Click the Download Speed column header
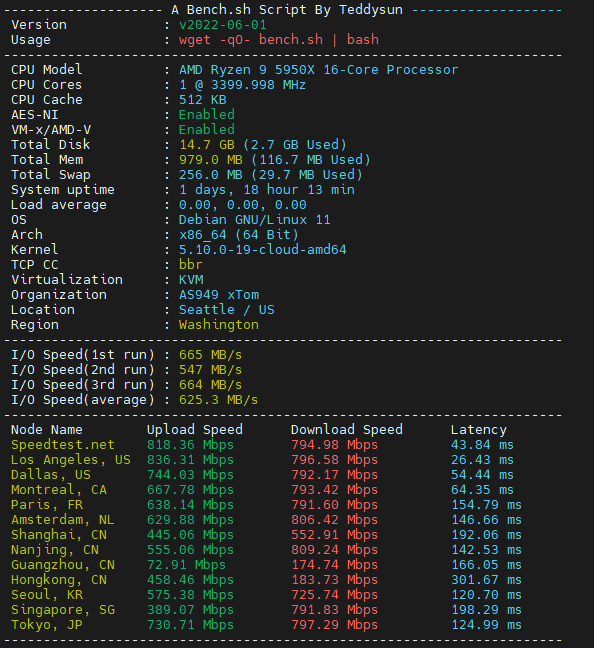The height and width of the screenshot is (648, 594). pyautogui.click(x=346, y=429)
